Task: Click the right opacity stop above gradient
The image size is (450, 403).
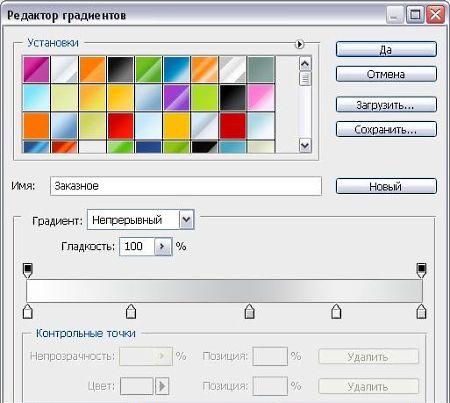Action: [421, 270]
